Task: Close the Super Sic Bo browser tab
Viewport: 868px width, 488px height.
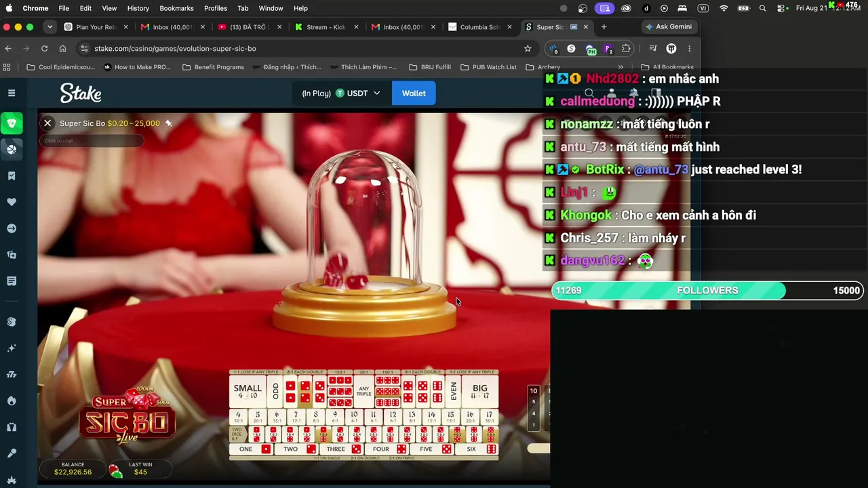Action: click(586, 27)
